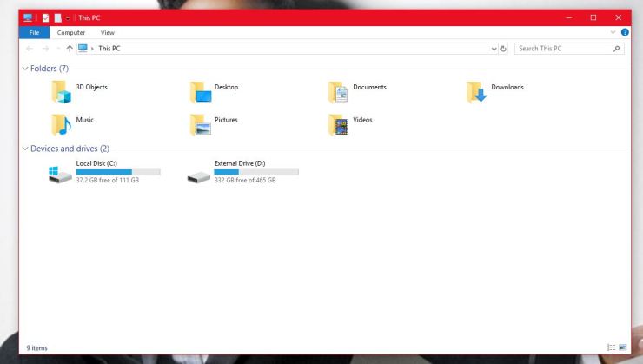643x364 pixels.
Task: Minimize the This PC window
Action: tap(569, 17)
